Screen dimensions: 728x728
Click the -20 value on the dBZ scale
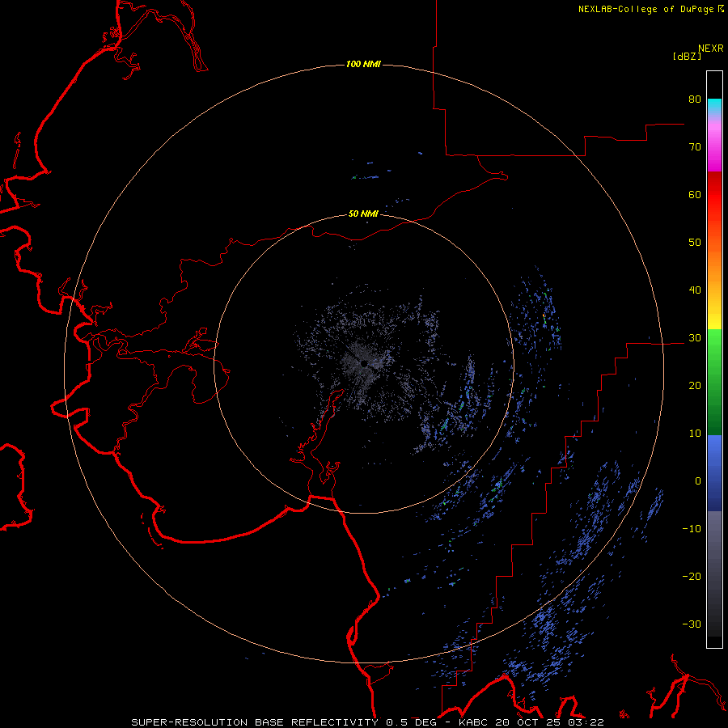(692, 576)
